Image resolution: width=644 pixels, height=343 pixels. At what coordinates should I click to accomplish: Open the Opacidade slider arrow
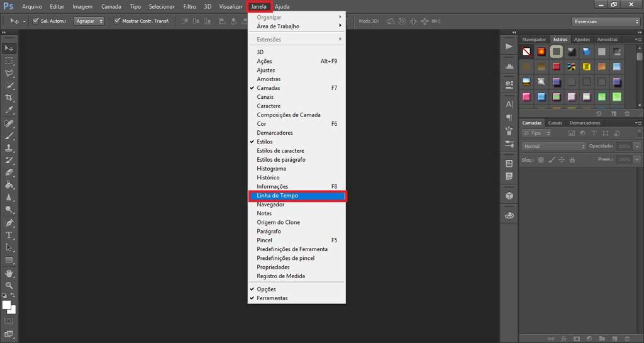coord(636,146)
